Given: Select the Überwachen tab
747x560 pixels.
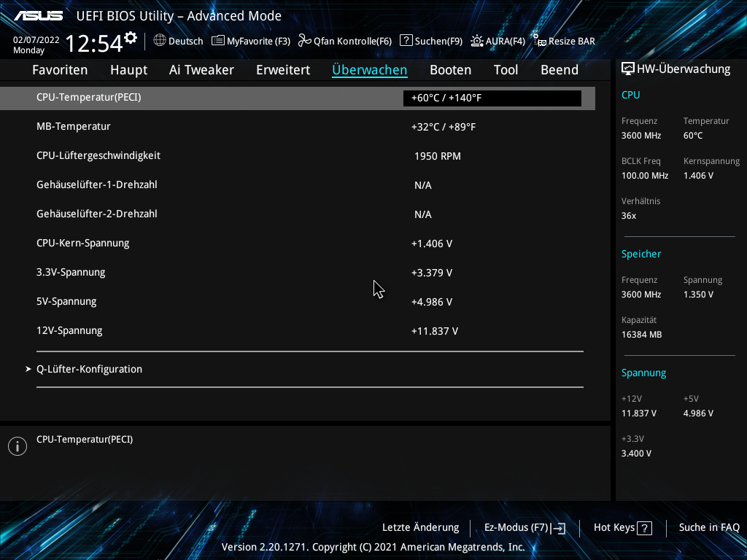Looking at the screenshot, I should (370, 70).
